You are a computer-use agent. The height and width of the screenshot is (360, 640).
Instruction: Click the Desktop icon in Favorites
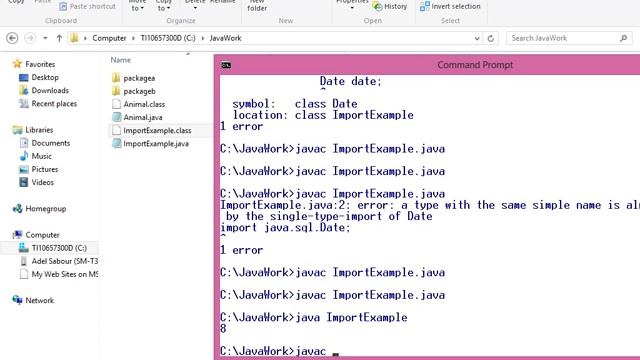click(24, 77)
